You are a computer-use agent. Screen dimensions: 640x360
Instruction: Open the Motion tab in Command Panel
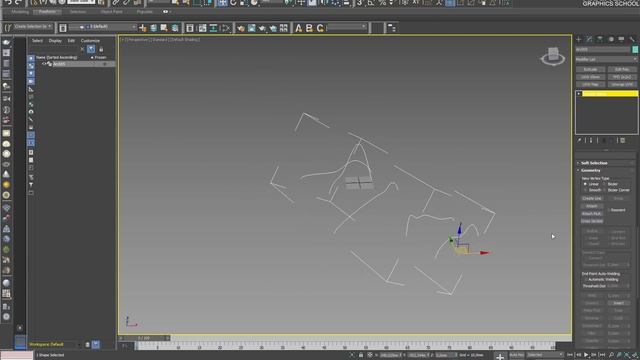(x=611, y=39)
